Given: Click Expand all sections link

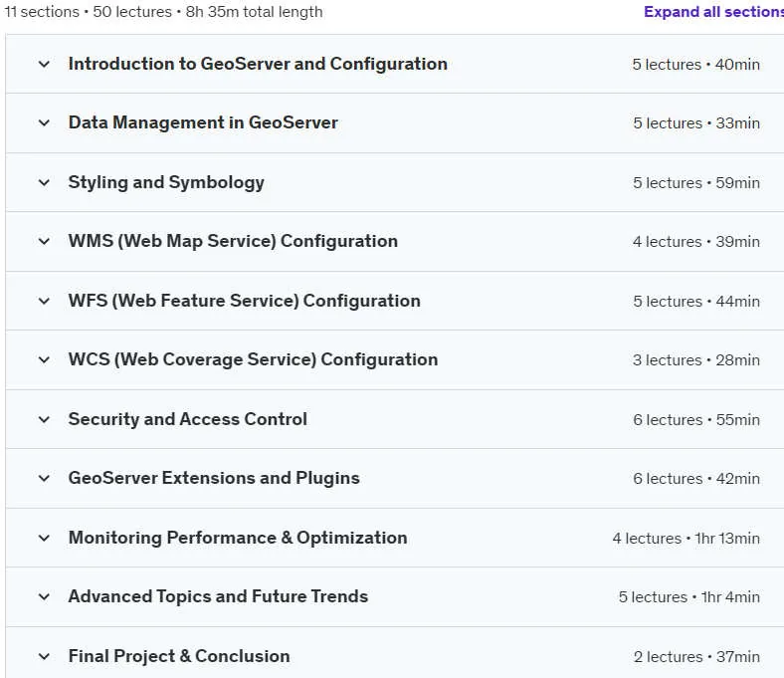Looking at the screenshot, I should pyautogui.click(x=713, y=12).
